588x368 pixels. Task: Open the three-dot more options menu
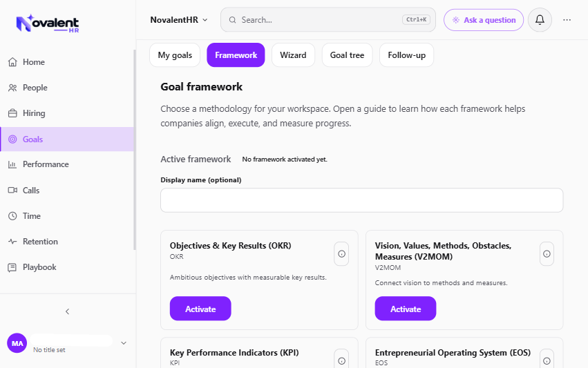click(x=567, y=20)
